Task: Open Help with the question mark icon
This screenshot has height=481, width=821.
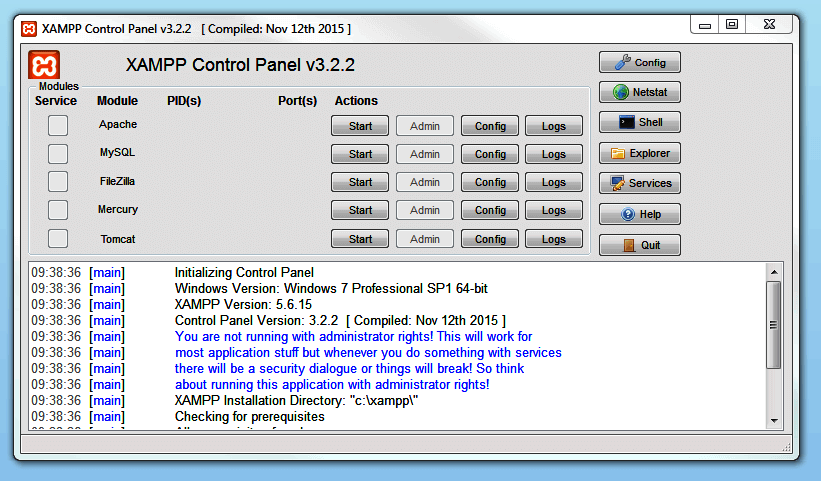Action: 640,214
